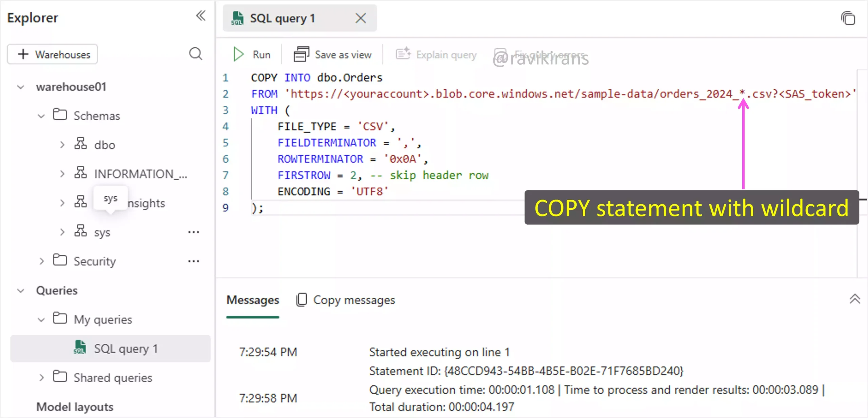Click the SQL file icon in query tab
The width and height of the screenshot is (868, 418).
pos(237,18)
